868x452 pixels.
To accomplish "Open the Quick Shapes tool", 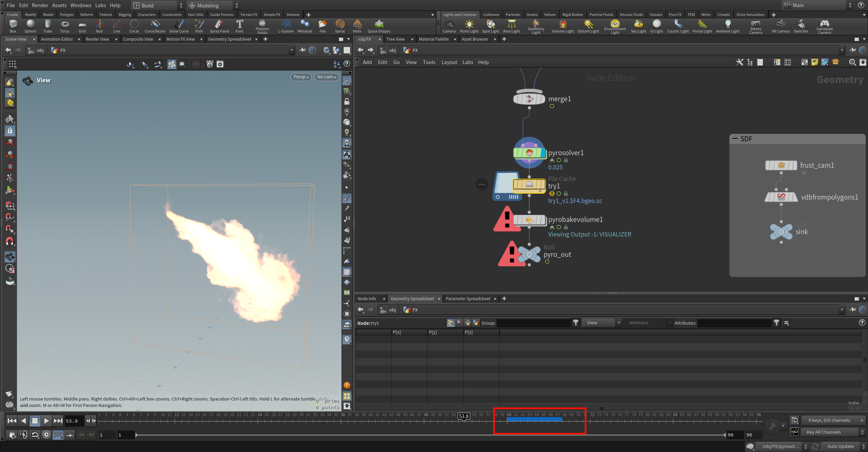I will (379, 26).
